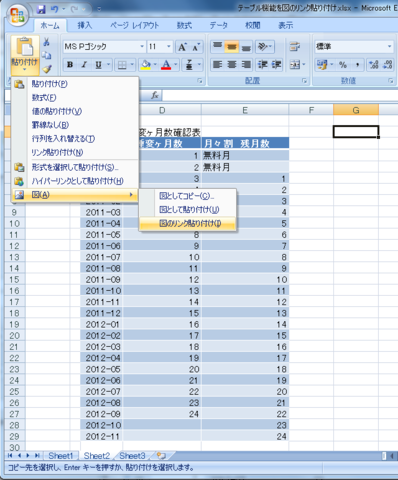Merge and center cells icon
The width and height of the screenshot is (398, 480).
click(295, 64)
